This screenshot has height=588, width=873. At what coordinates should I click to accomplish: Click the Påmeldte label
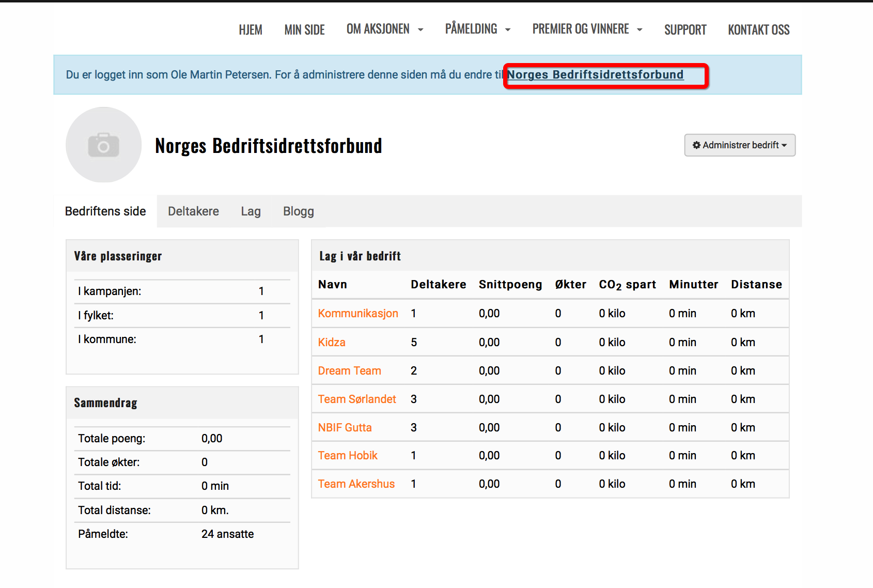click(x=103, y=534)
